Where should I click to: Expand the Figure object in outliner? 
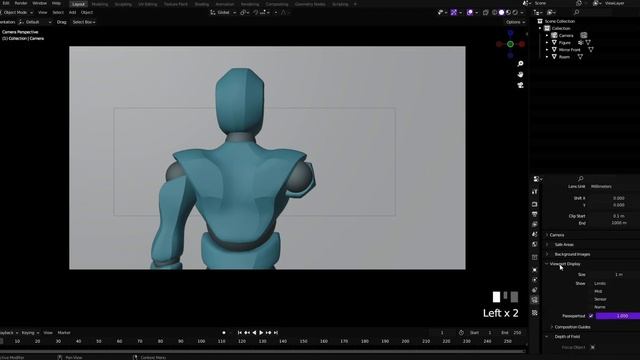547,42
